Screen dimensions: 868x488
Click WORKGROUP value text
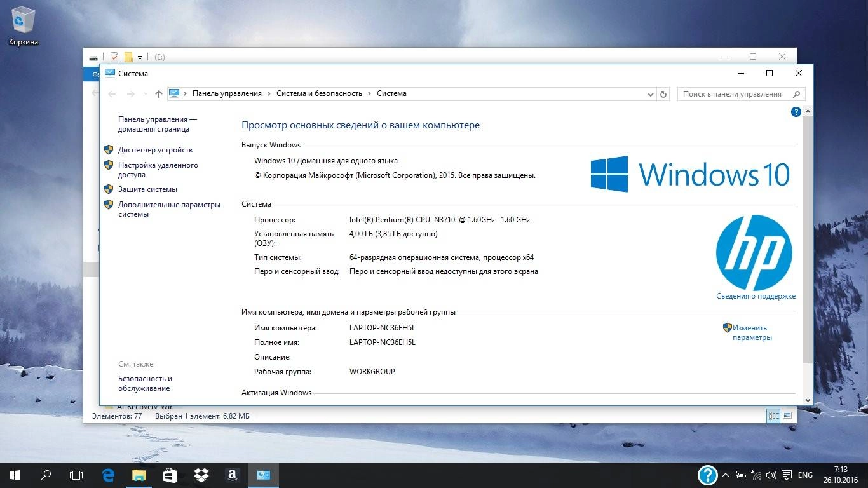[x=372, y=372]
